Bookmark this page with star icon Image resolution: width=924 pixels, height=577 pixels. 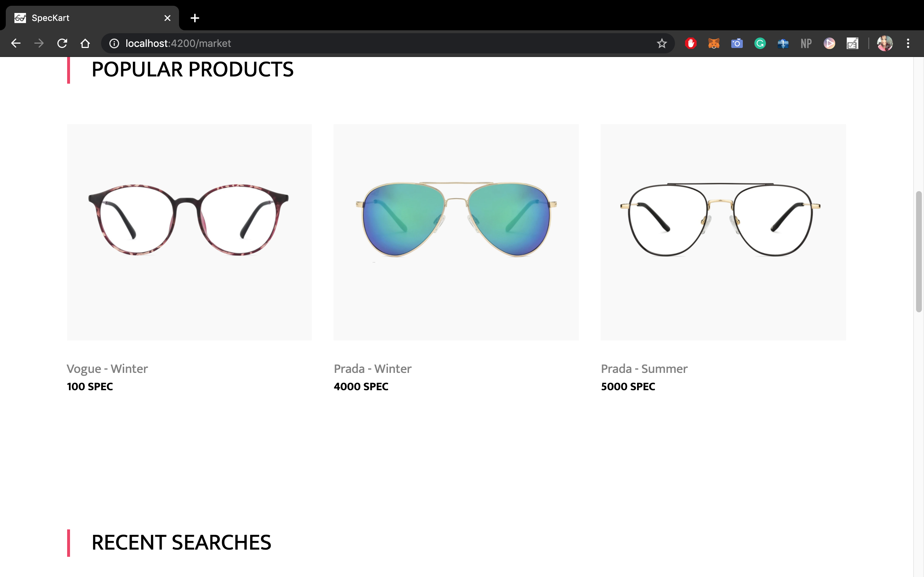(662, 43)
